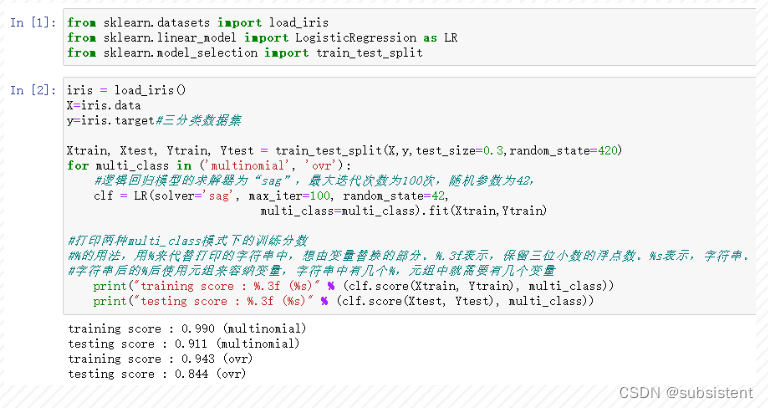Click the train_test_split import line

pyautogui.click(x=245, y=53)
